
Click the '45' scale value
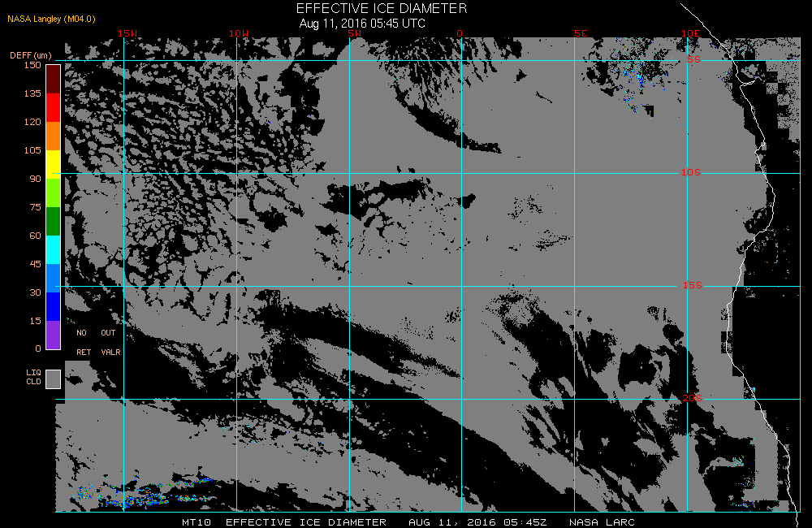click(x=35, y=264)
